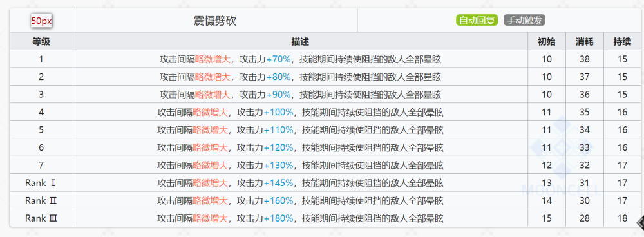
Task: Click duration value 16 in level 5 row
Action: pos(622,130)
